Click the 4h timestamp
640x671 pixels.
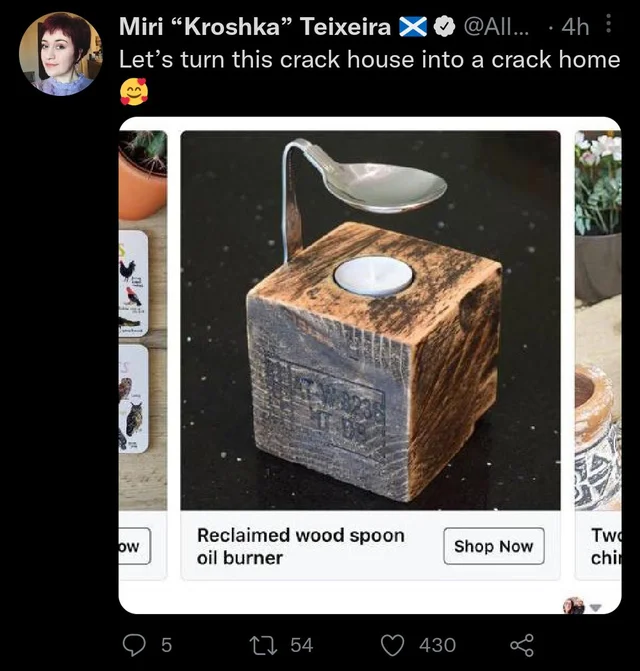pos(575,27)
